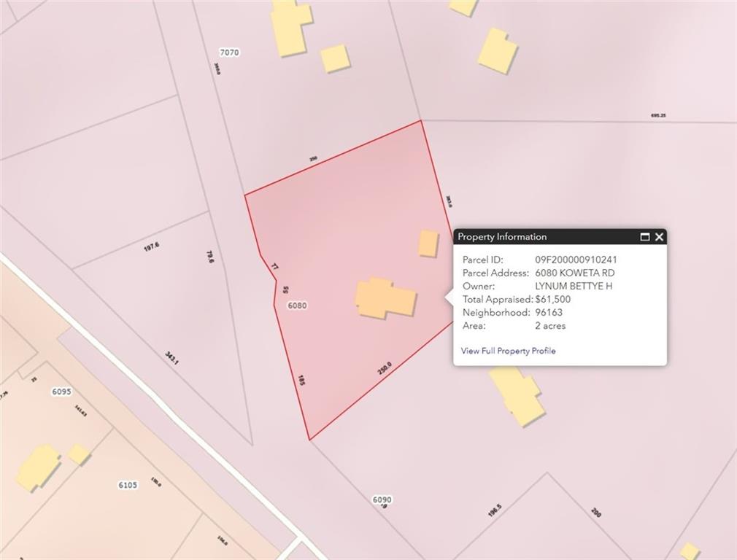Image resolution: width=737 pixels, height=560 pixels.
Task: Click large building on the 6095 parcel
Action: point(38,467)
